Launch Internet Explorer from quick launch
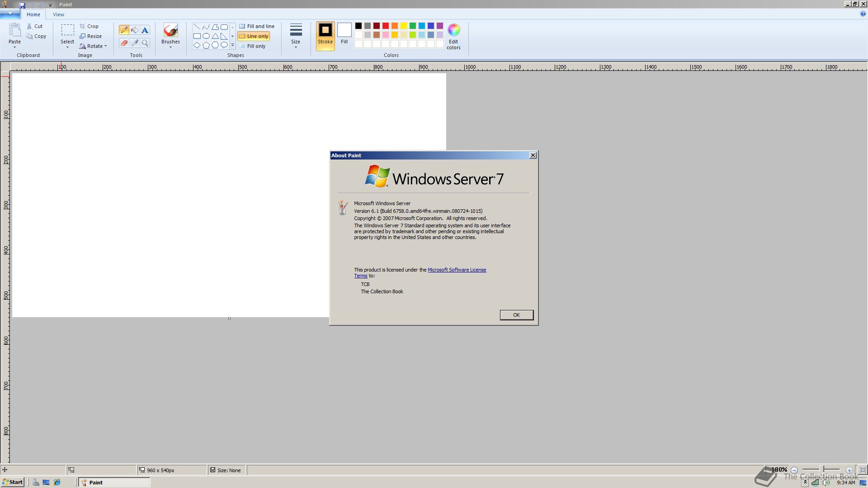Screen dimensions: 868x488 click(x=57, y=482)
